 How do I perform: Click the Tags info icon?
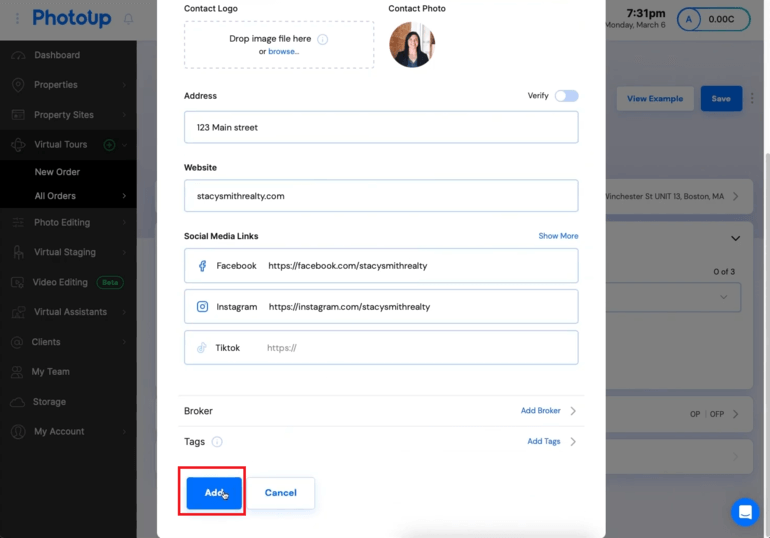[x=217, y=441]
